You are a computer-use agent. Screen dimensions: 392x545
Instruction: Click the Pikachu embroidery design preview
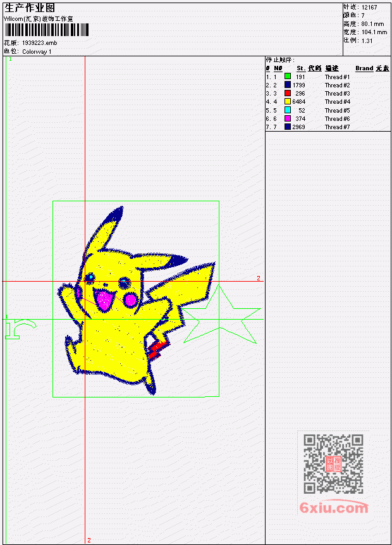coord(136,300)
